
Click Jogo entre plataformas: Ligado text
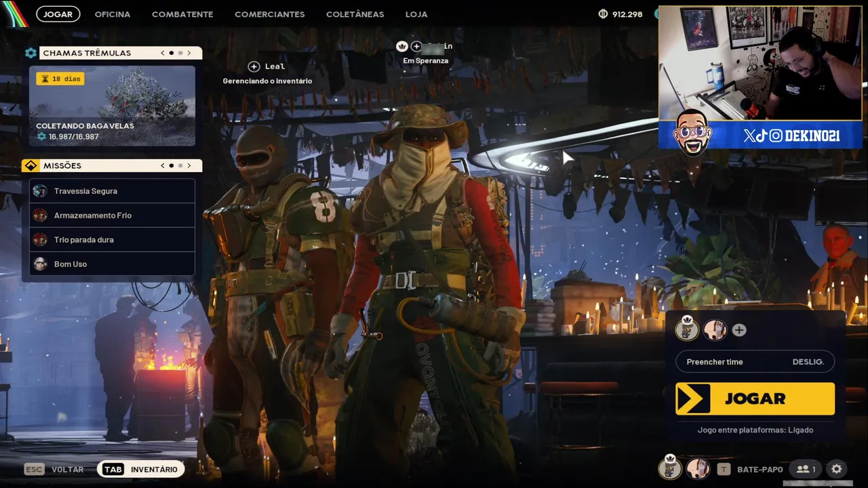(755, 430)
